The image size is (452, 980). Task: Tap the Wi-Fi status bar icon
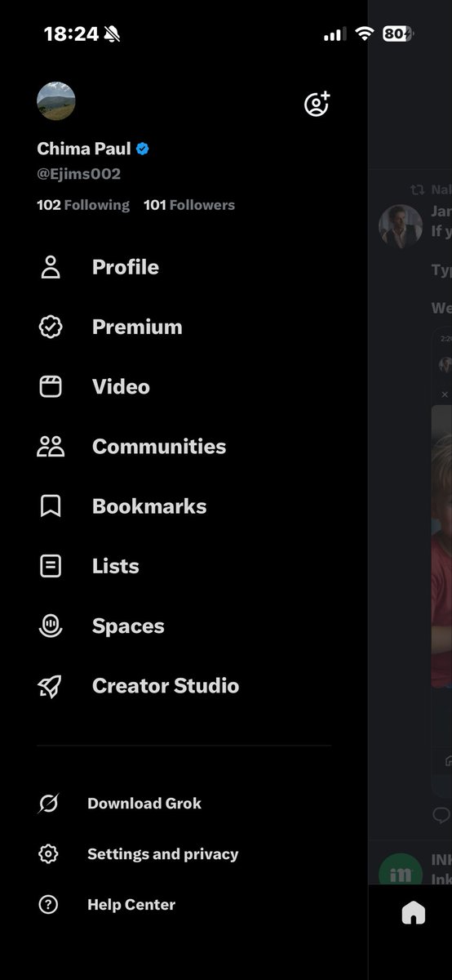(365, 33)
